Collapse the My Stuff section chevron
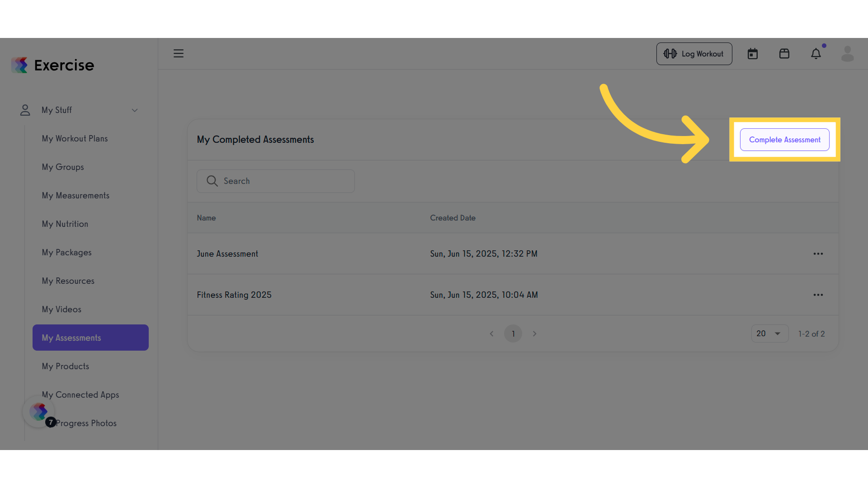868x488 pixels. [135, 110]
